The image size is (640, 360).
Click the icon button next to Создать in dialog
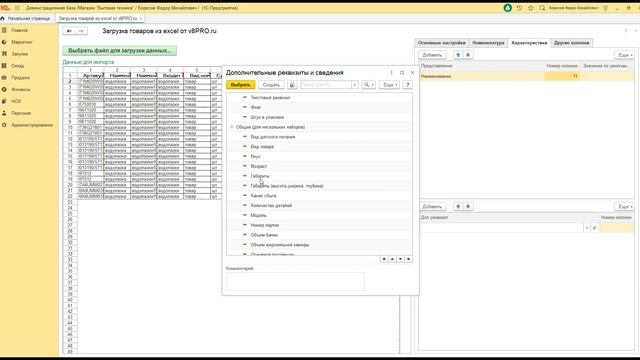292,85
